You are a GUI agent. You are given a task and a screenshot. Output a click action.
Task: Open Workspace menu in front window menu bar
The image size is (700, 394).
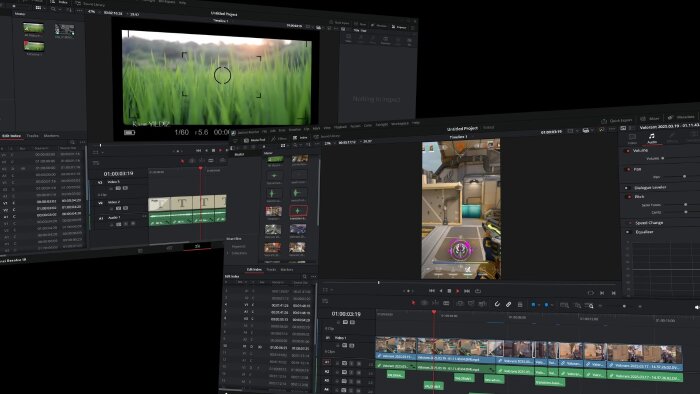point(400,124)
